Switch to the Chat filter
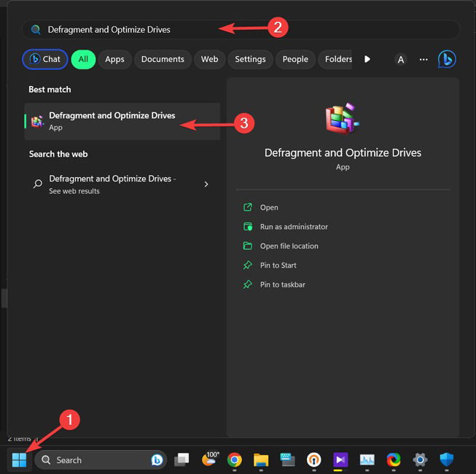Image resolution: width=476 pixels, height=474 pixels. (45, 59)
